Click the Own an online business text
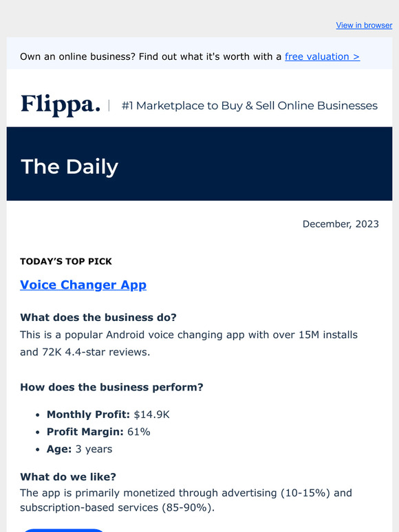Screen dimensions: 399x532 [x=151, y=56]
